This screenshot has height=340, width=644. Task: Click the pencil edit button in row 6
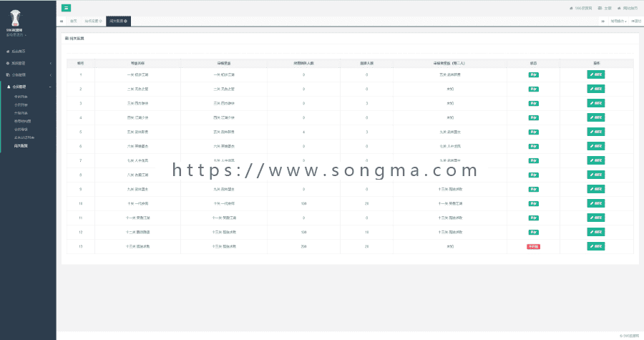[x=596, y=146]
